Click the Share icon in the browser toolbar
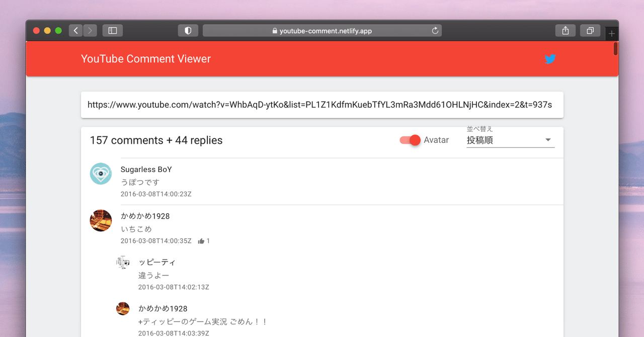The width and height of the screenshot is (644, 337). coord(565,30)
